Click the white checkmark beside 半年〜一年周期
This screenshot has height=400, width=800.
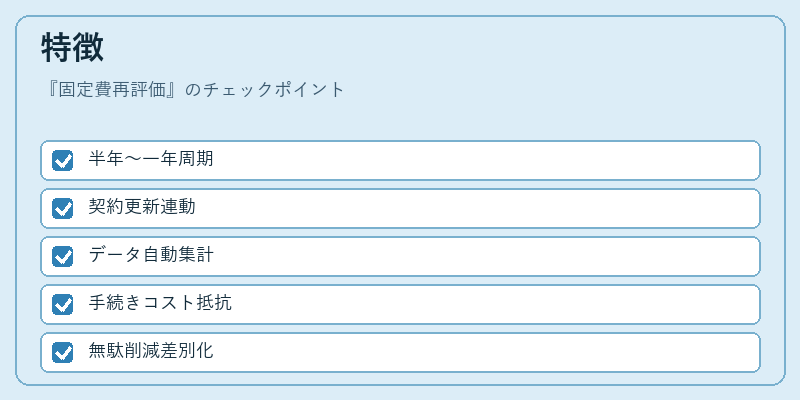[x=63, y=161]
